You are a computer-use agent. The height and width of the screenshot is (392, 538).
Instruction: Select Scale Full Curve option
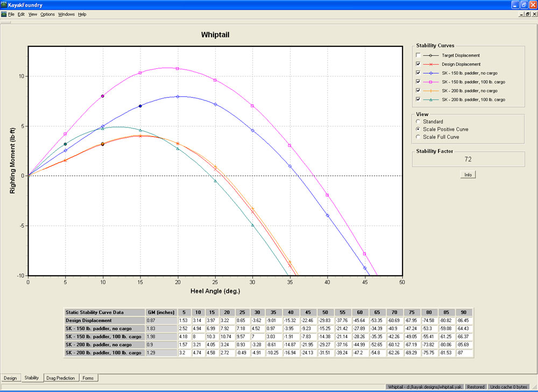418,137
